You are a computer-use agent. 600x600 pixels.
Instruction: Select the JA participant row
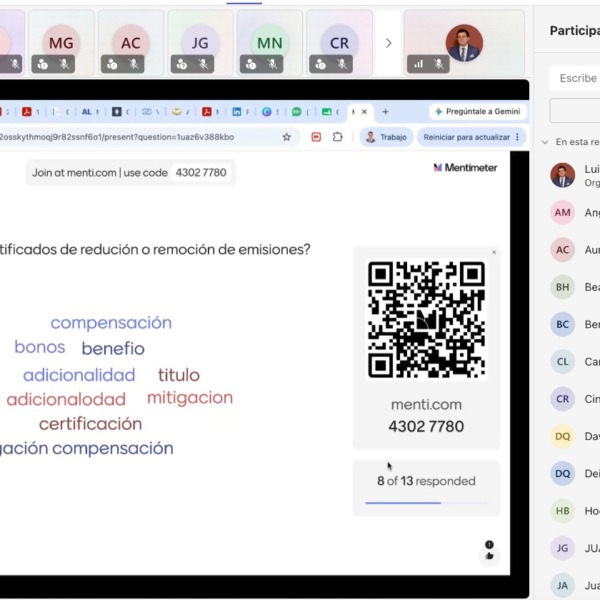(x=575, y=585)
